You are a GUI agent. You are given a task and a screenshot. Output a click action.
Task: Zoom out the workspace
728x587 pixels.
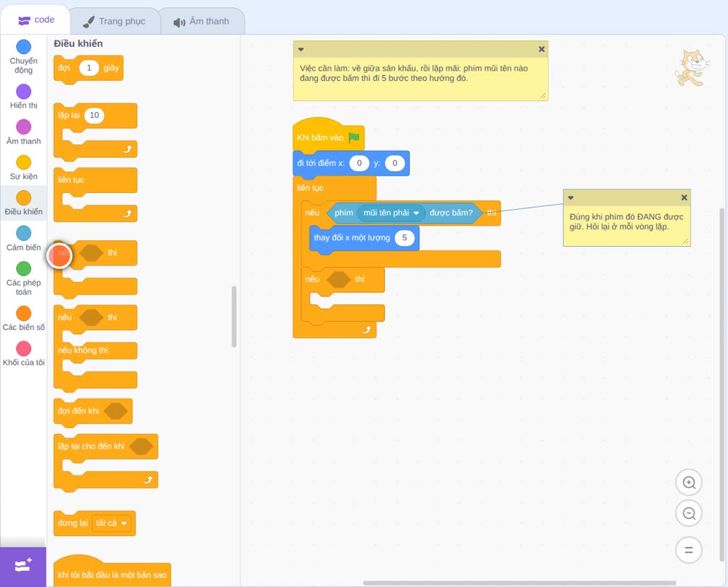point(689,513)
